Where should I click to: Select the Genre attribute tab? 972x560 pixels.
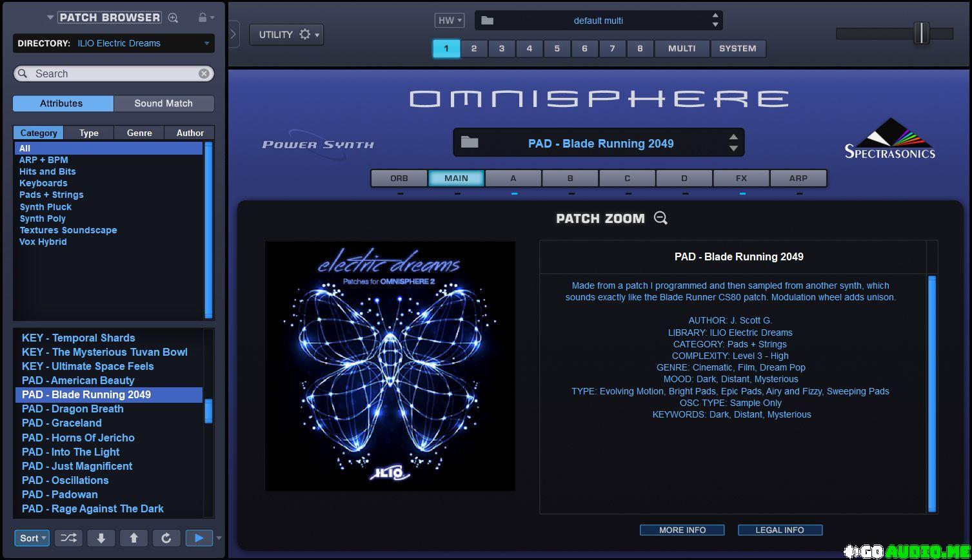point(139,133)
